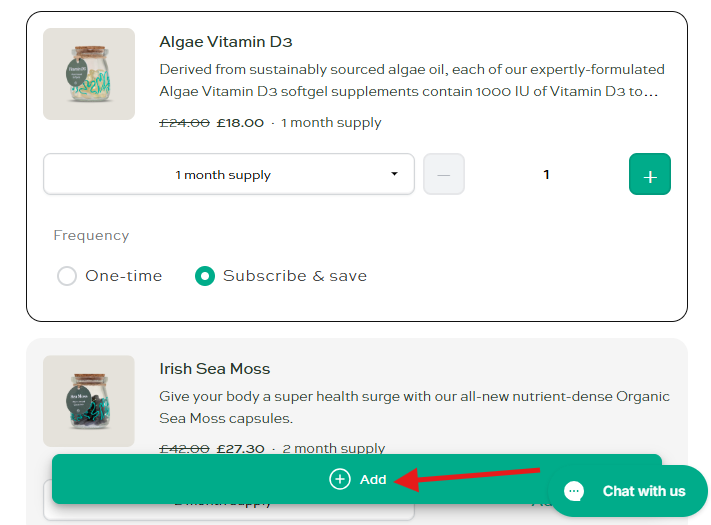Click the £27.30 Irish Sea Moss price
Image resolution: width=711 pixels, height=525 pixels.
(x=240, y=449)
